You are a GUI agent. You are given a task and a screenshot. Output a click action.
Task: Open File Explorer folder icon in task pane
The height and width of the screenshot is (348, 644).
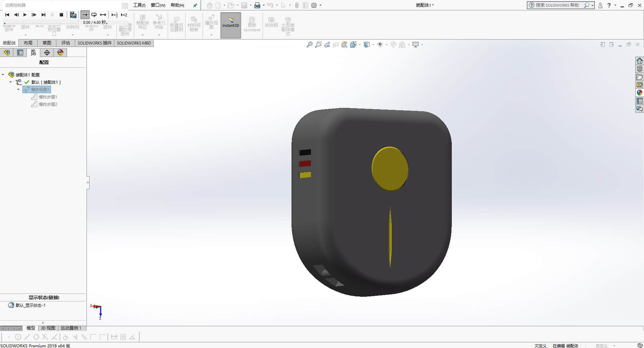pyautogui.click(x=640, y=77)
